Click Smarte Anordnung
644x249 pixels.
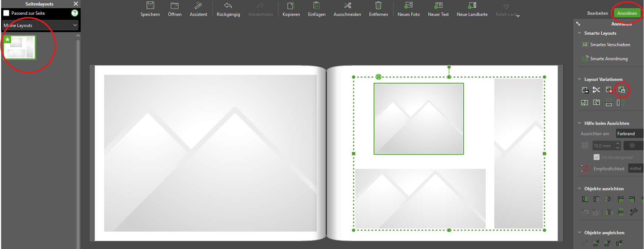click(x=608, y=59)
